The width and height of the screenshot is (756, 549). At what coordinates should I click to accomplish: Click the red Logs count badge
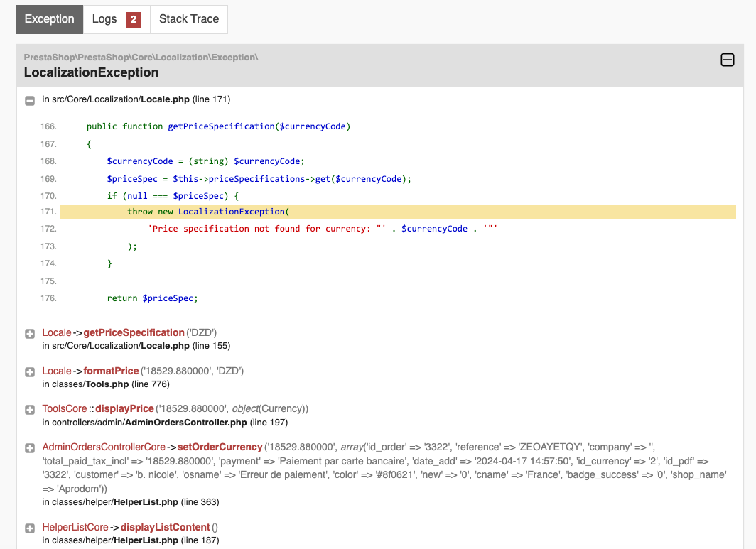[x=133, y=19]
